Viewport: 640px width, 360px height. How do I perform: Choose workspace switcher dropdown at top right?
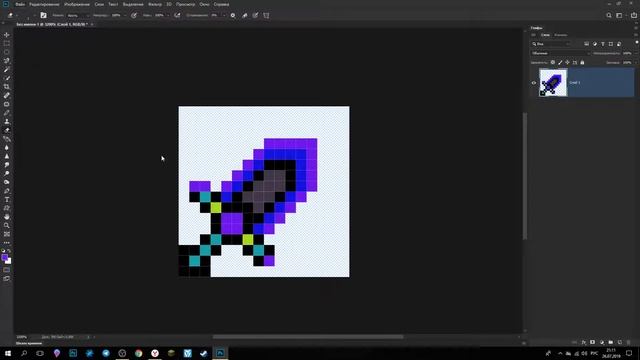tap(620, 16)
